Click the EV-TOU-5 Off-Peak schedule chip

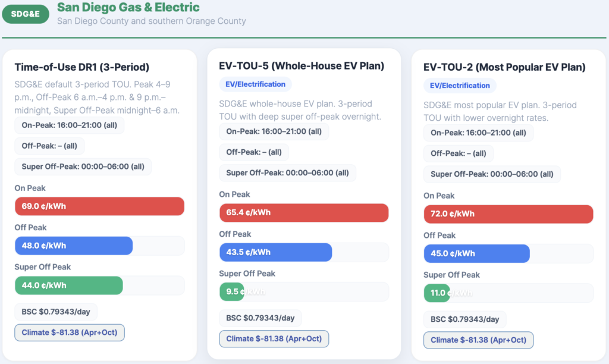click(x=254, y=152)
